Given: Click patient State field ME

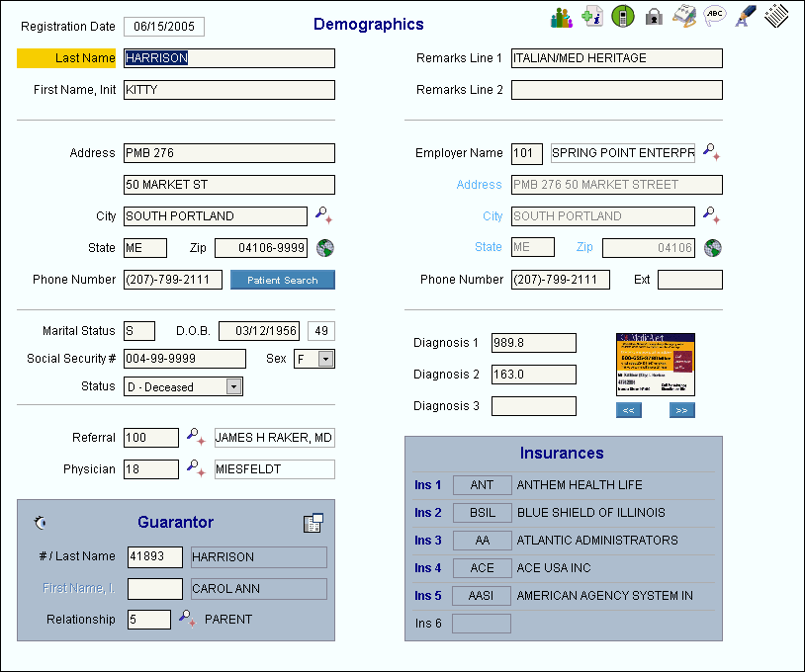Looking at the screenshot, I should 145,248.
